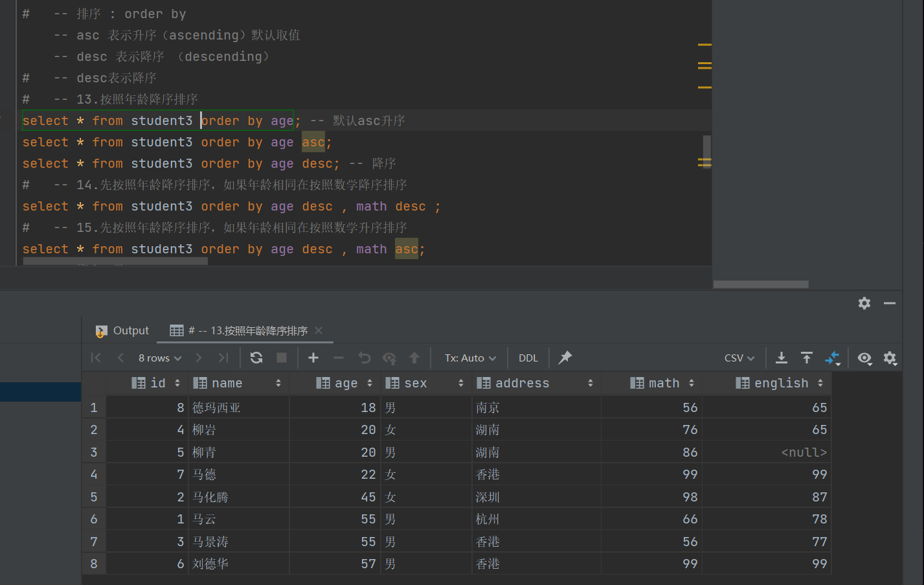Click the address cell 杭州

tap(537, 519)
